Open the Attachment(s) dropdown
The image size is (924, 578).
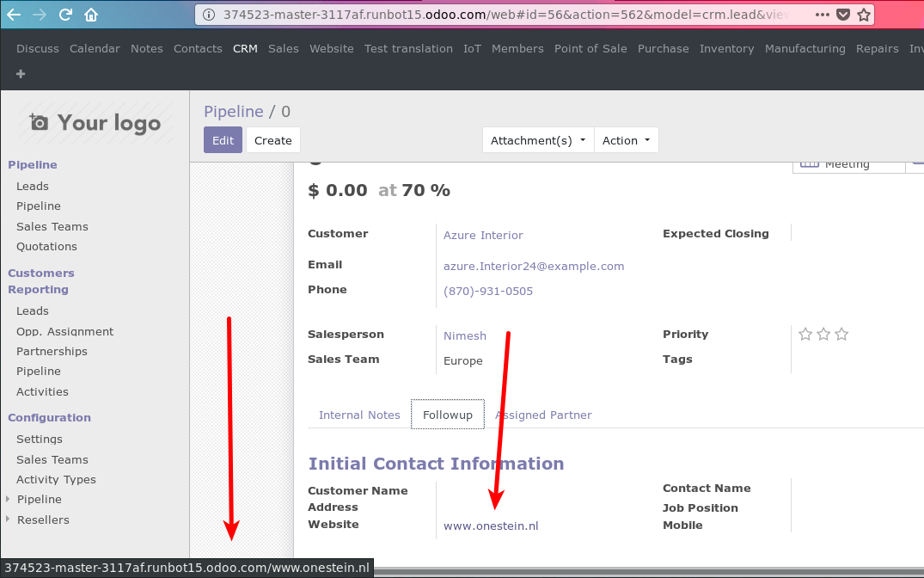pos(537,139)
